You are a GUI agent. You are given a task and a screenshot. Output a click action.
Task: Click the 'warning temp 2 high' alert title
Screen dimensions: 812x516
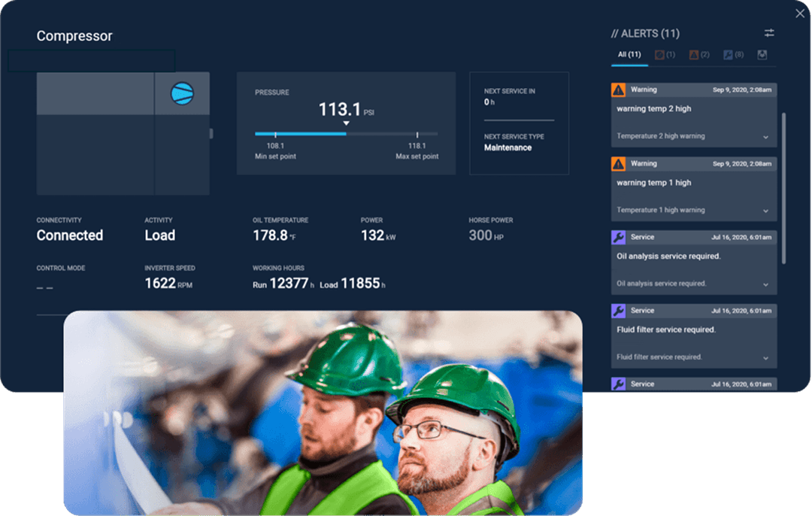click(x=654, y=109)
